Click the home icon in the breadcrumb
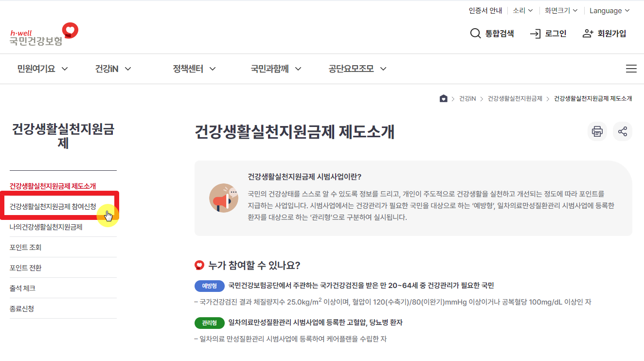Image resolution: width=644 pixels, height=361 pixels. 443,98
